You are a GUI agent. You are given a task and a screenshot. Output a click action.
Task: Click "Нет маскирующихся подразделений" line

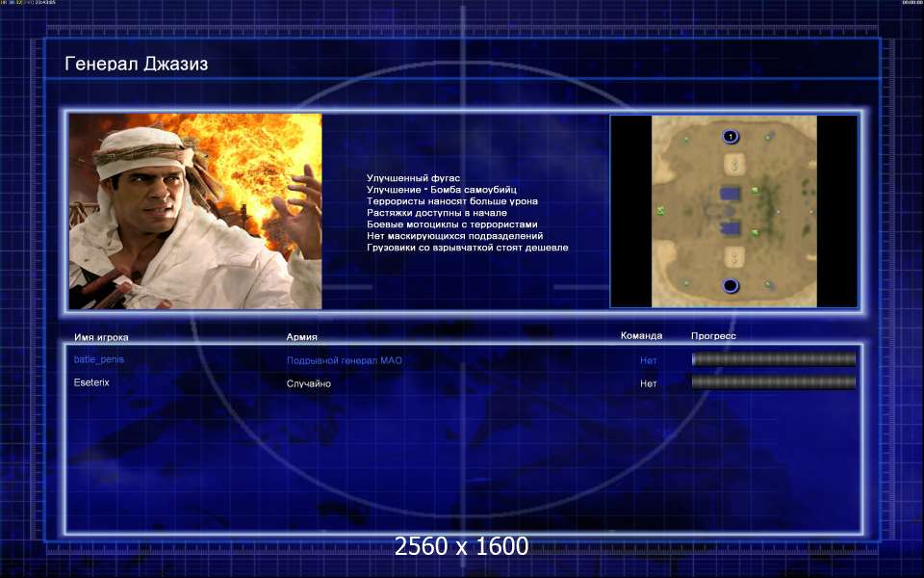pos(454,236)
